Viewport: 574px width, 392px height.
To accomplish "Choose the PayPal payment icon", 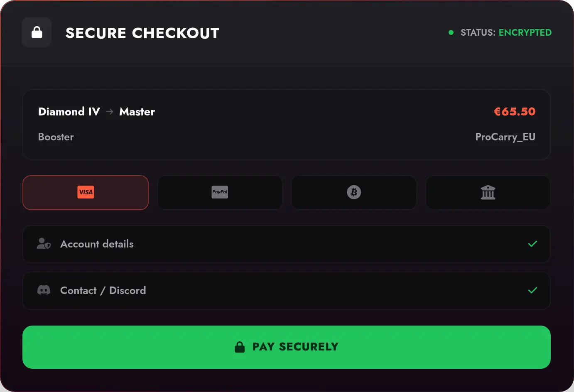I will [x=220, y=192].
